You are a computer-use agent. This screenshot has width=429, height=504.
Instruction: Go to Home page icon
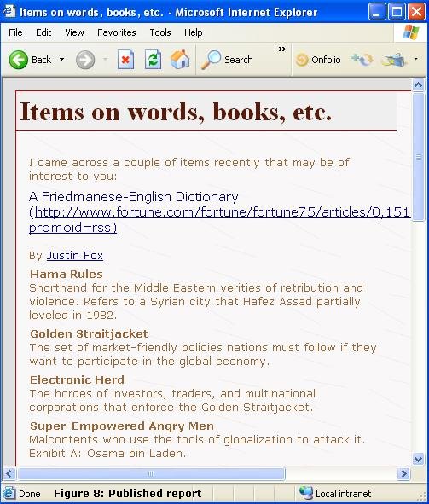pos(180,59)
